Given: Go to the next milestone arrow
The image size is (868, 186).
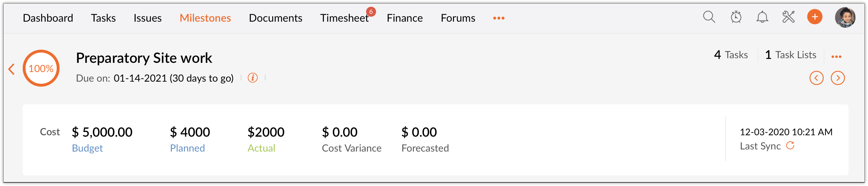Looking at the screenshot, I should pos(838,78).
